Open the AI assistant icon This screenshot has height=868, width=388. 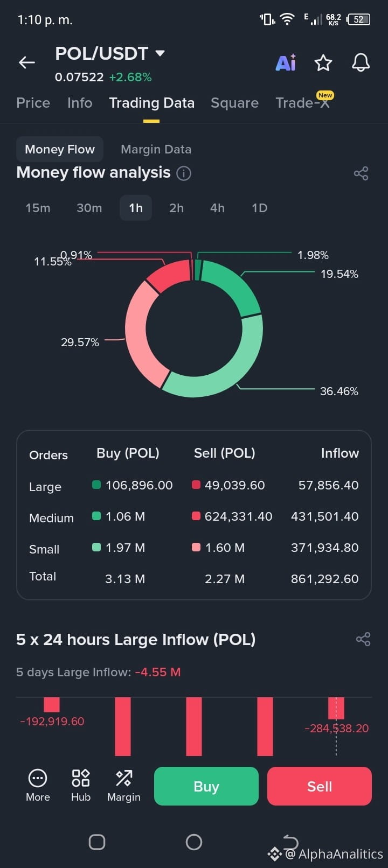(286, 62)
